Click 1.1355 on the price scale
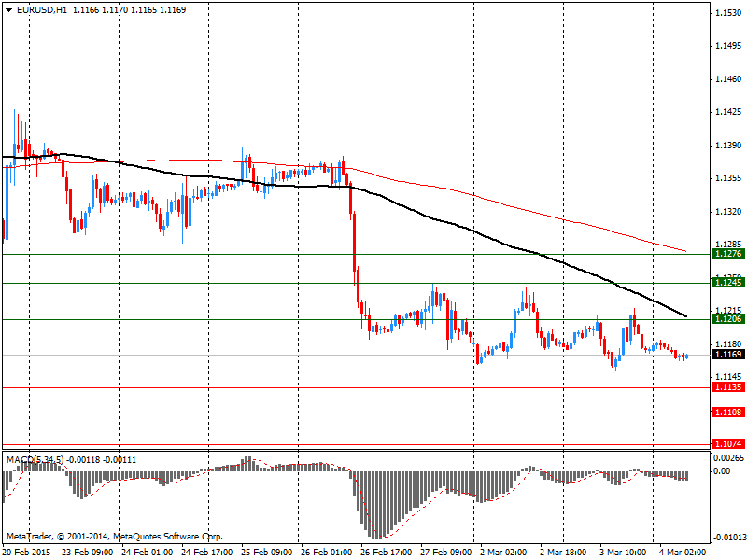Screen dimensions: 747x560 coord(729,178)
